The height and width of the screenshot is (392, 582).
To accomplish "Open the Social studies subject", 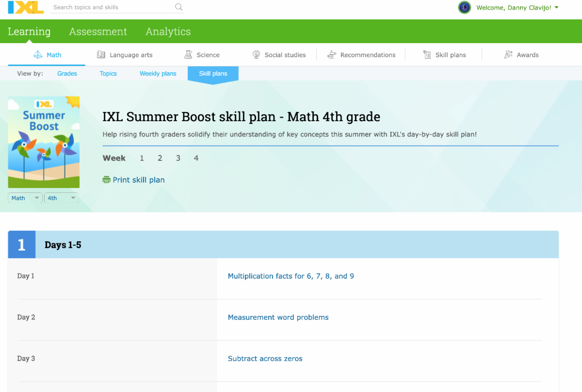I will tap(279, 55).
